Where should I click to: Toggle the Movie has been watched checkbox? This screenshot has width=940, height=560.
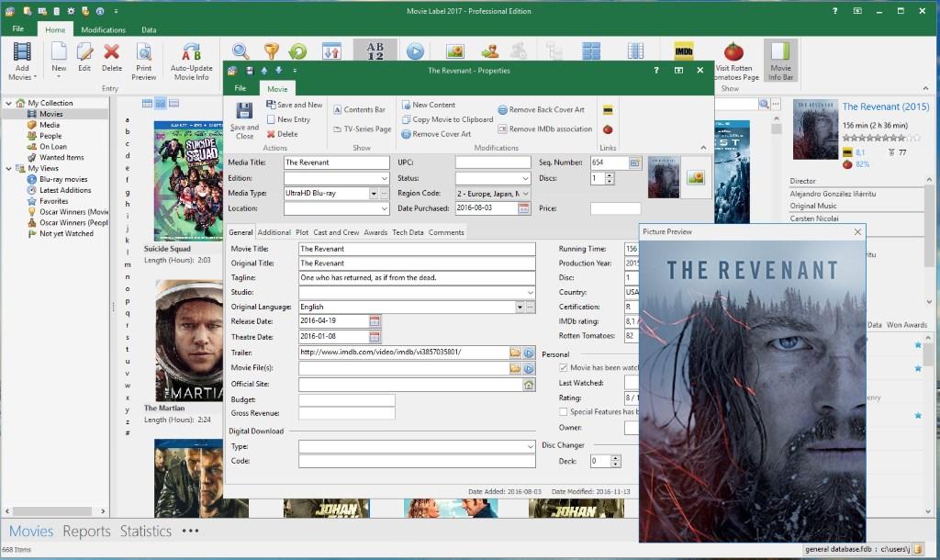coord(564,367)
